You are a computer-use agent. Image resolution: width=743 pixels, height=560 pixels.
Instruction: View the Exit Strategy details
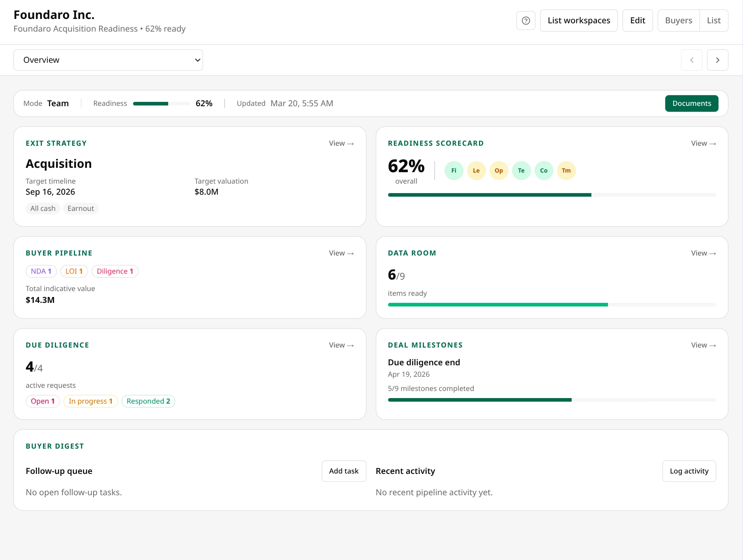[341, 143]
